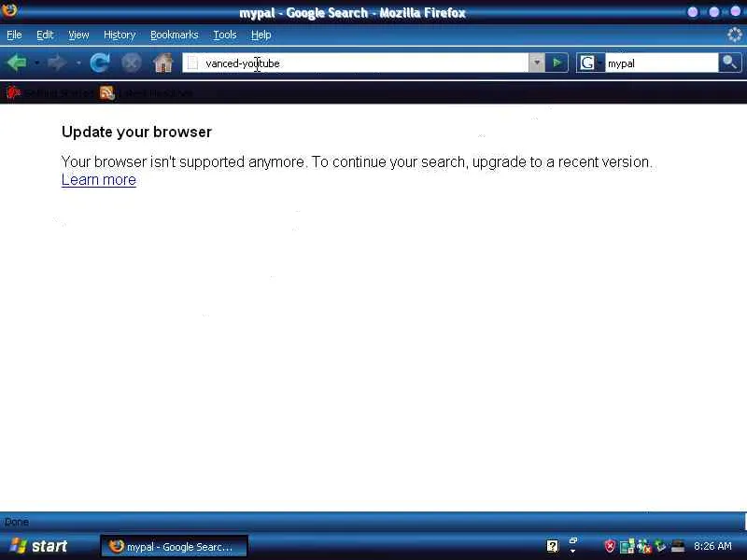Open the Tools menu
Image resolution: width=747 pixels, height=560 pixels.
point(225,35)
